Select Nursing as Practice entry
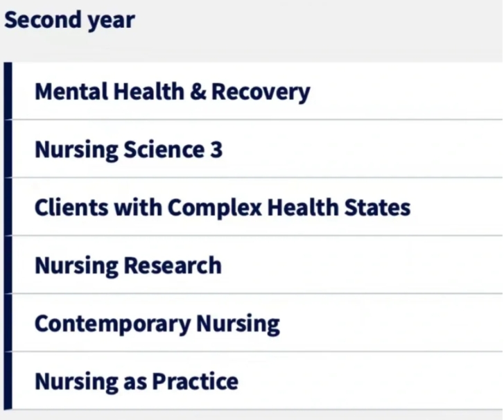 click(137, 382)
